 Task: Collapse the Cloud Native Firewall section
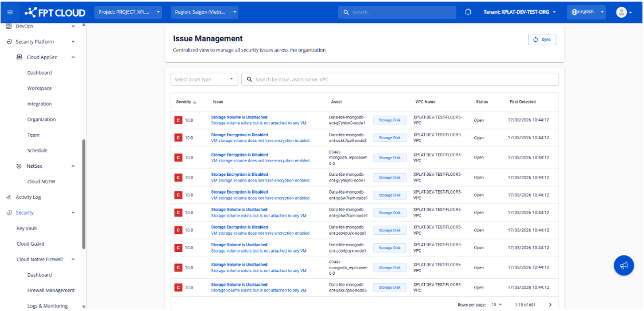pos(73,259)
